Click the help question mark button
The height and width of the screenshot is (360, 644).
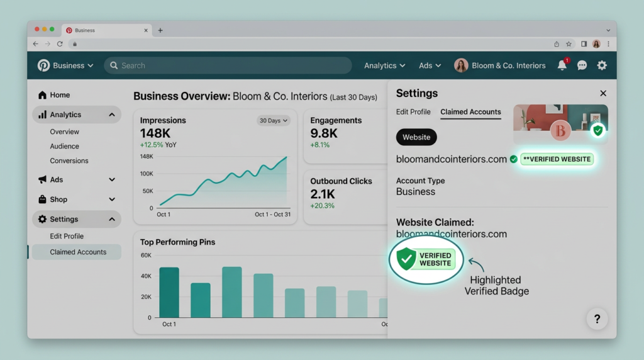pyautogui.click(x=597, y=319)
